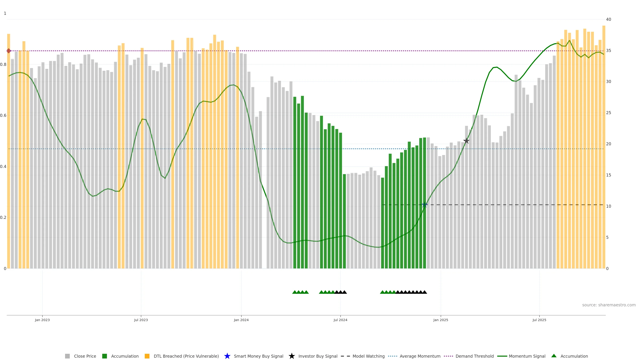This screenshot has height=362, width=644.
Task: Click the green square Accumulation legend swatch
Action: [104, 356]
